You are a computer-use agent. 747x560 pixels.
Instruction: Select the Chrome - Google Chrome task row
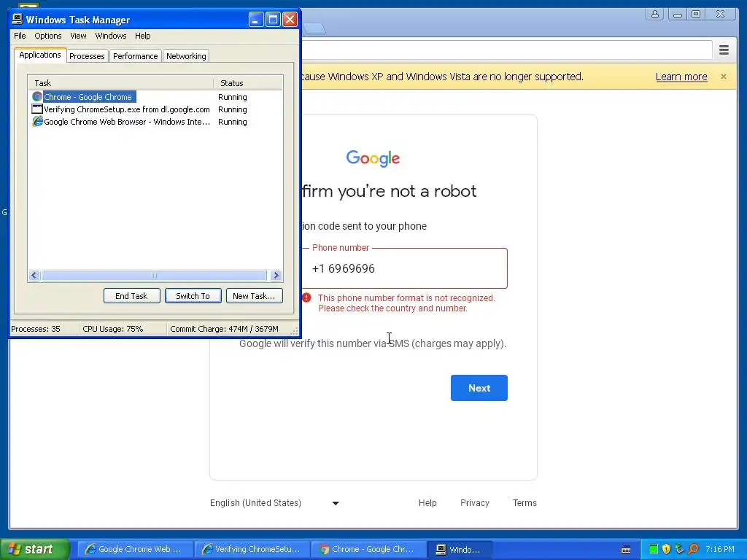click(x=155, y=97)
